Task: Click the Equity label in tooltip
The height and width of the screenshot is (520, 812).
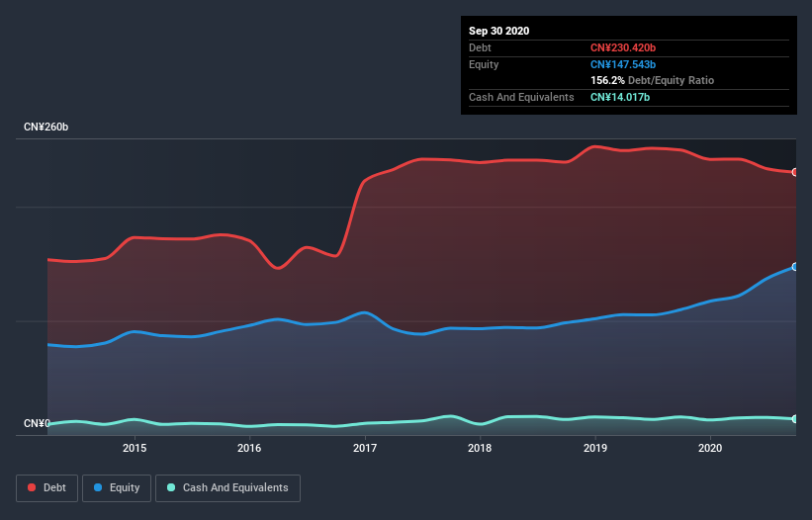Action: click(484, 64)
